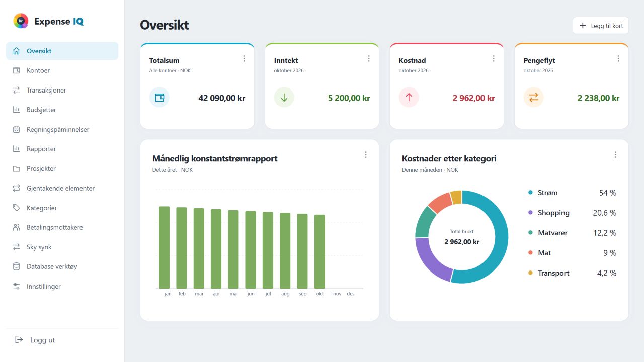Click the 42 090,00 kr total amount
This screenshot has height=362, width=644.
[222, 98]
